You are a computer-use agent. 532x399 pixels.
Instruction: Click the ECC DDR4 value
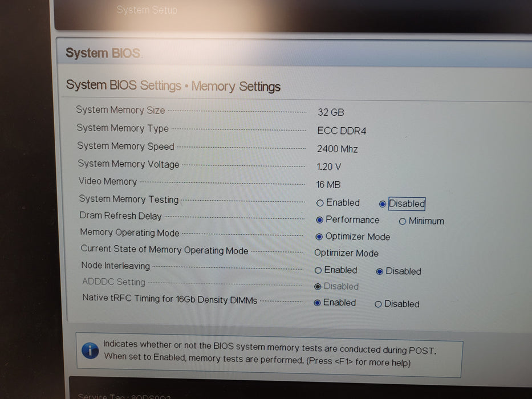[342, 131]
